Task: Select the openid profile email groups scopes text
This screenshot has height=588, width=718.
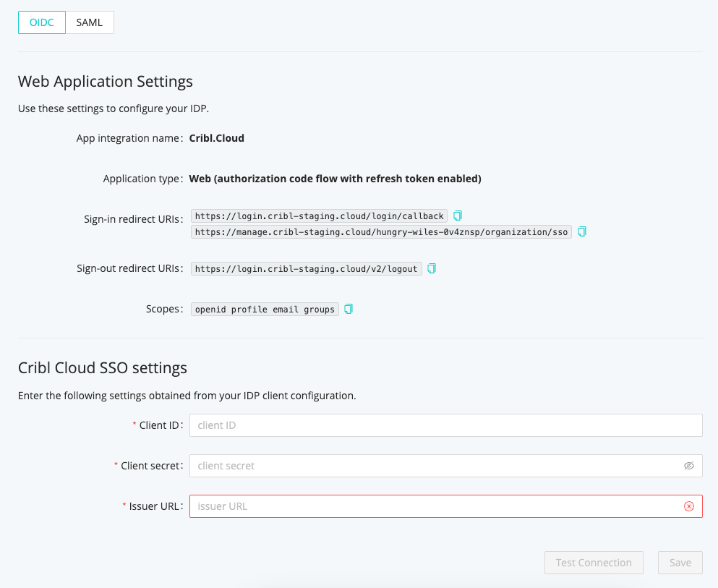Action: click(x=264, y=309)
